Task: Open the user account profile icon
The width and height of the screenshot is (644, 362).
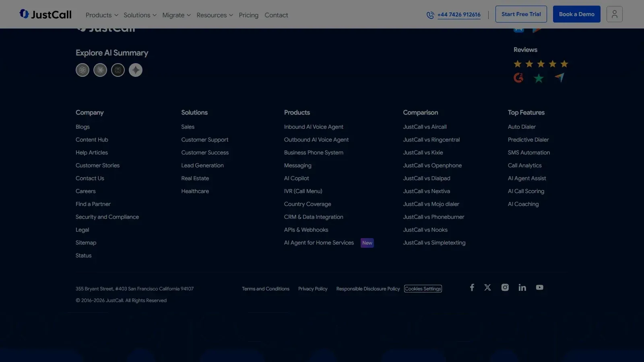Action: tap(614, 14)
